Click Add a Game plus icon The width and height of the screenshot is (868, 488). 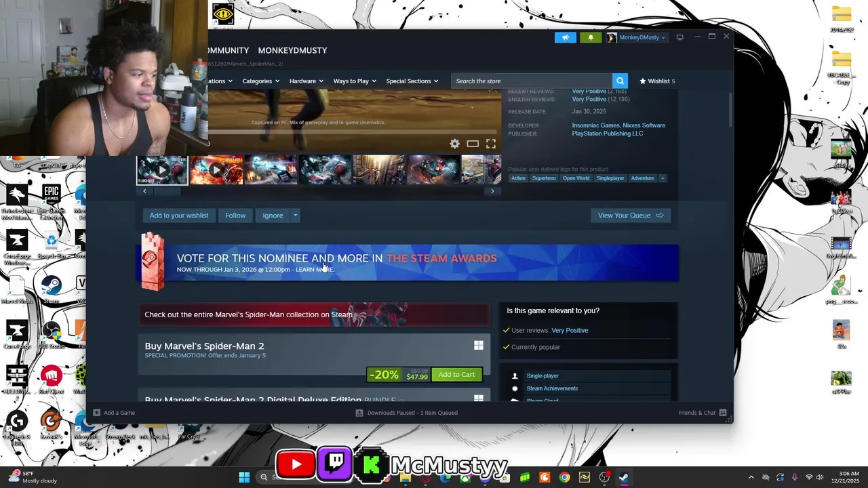96,413
